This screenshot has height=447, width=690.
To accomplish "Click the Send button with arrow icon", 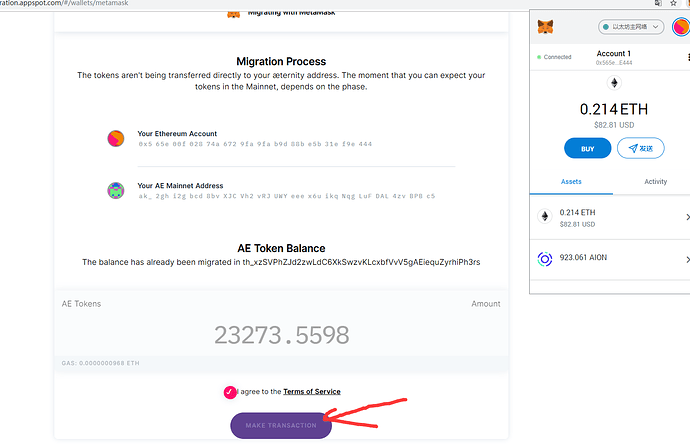I will 641,148.
